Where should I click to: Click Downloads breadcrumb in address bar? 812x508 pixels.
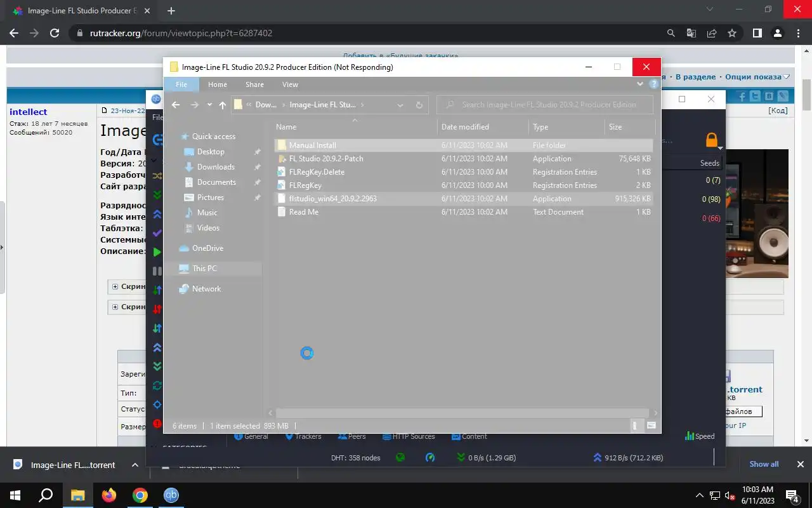click(x=266, y=105)
